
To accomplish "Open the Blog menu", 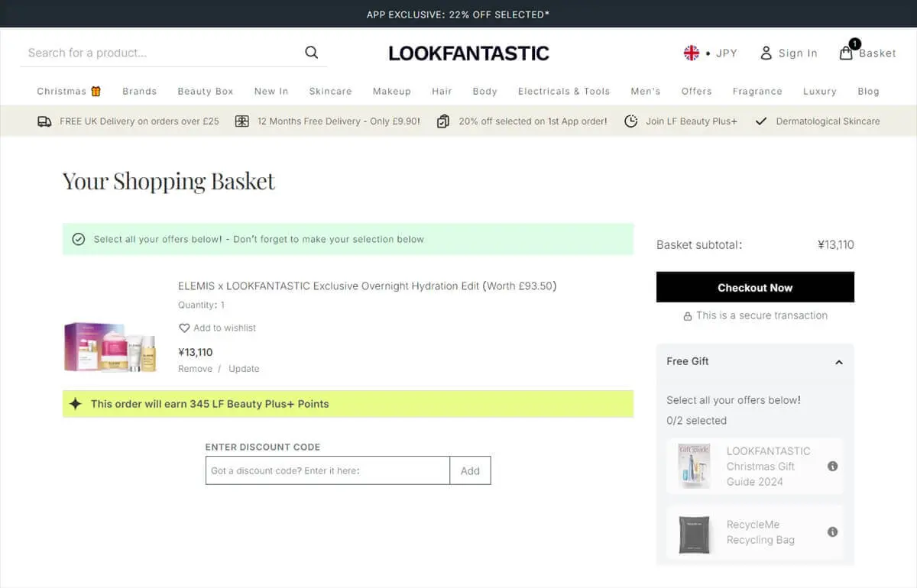I will coord(868,91).
